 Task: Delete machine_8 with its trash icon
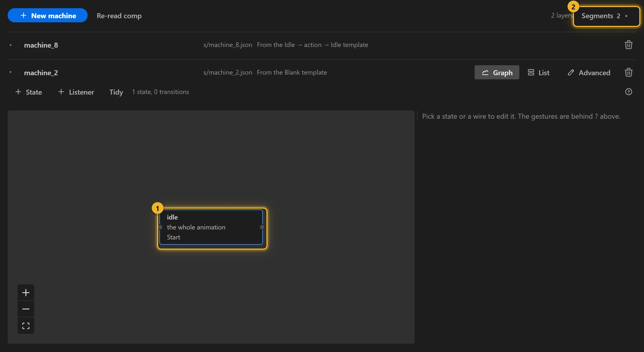pyautogui.click(x=628, y=45)
